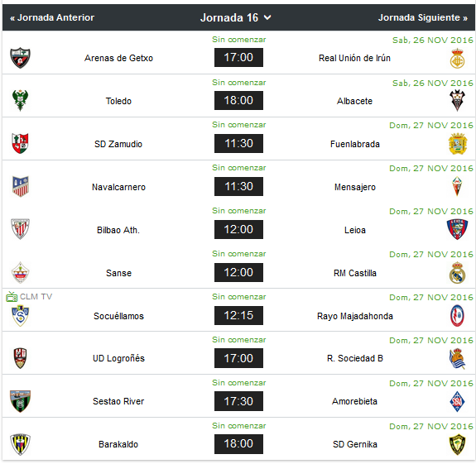Viewport: 476px width, 464px height.
Task: Click the CLM TV broadcast icon
Action: pos(12,297)
